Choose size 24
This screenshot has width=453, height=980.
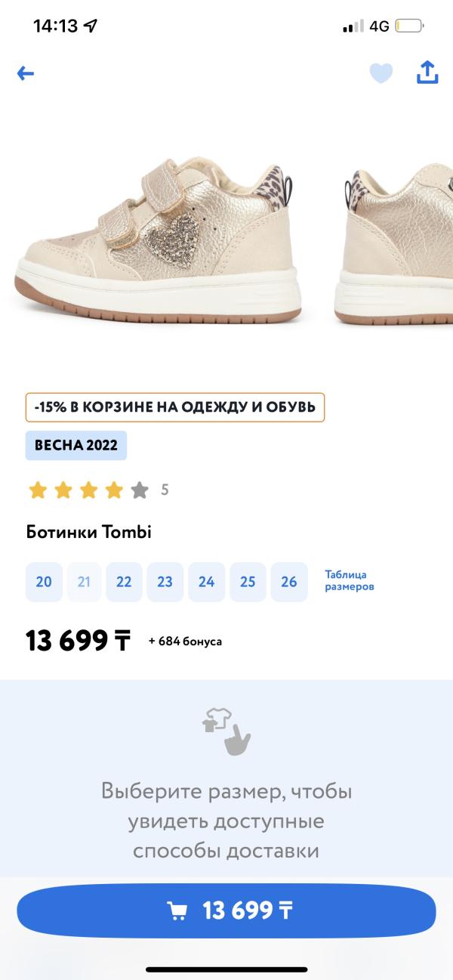click(206, 582)
